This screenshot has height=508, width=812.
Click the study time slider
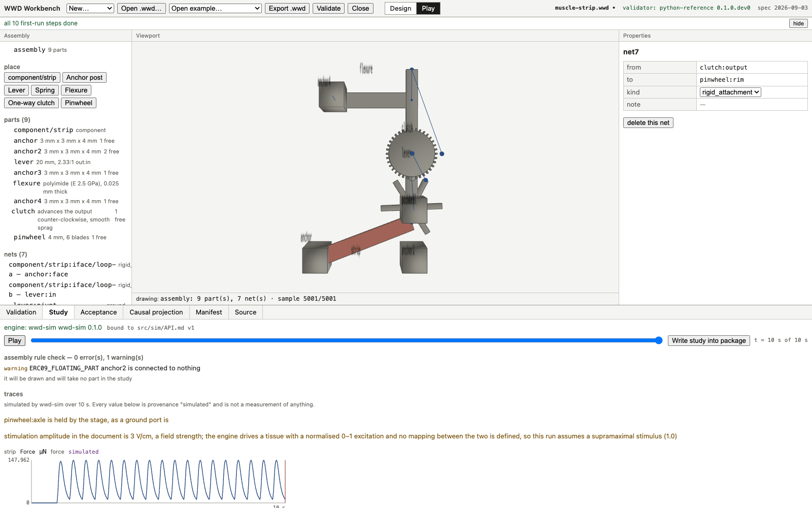pos(347,340)
